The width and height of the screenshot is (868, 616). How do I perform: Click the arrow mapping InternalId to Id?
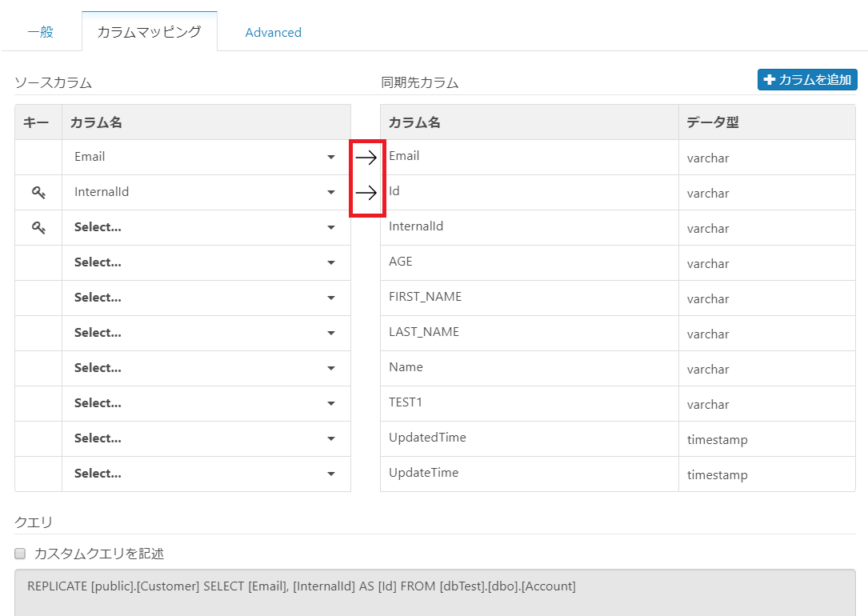[x=366, y=193]
